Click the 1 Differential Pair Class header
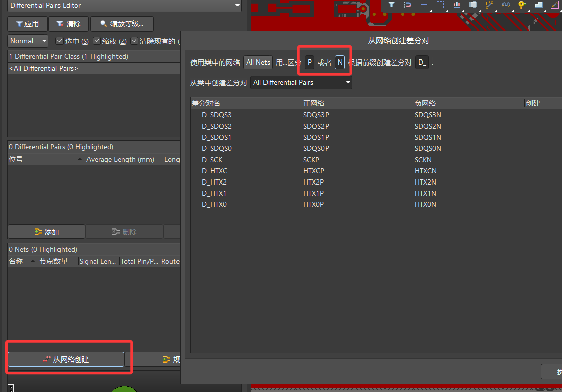 click(x=94, y=56)
